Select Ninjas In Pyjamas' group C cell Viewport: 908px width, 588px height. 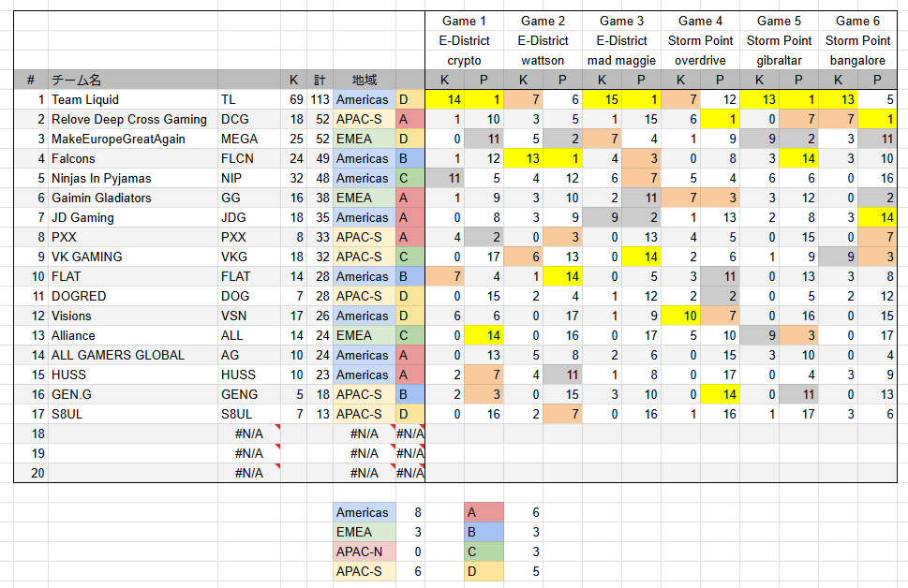(410, 178)
